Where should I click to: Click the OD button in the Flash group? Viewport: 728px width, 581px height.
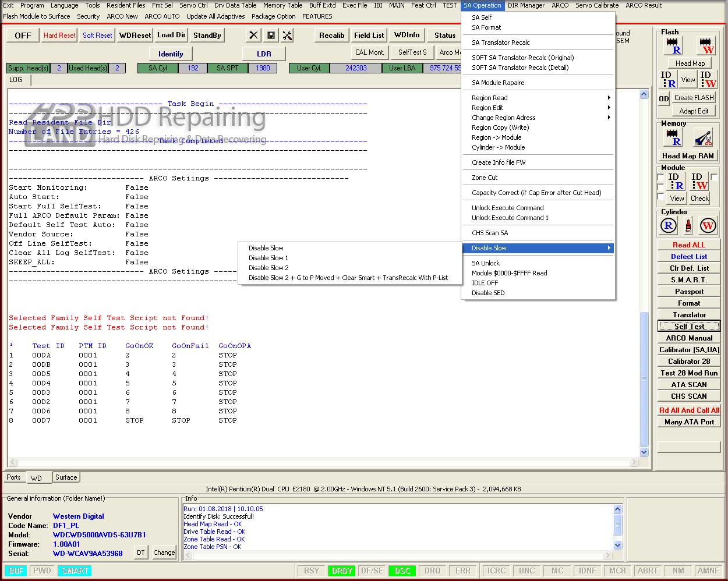[664, 98]
